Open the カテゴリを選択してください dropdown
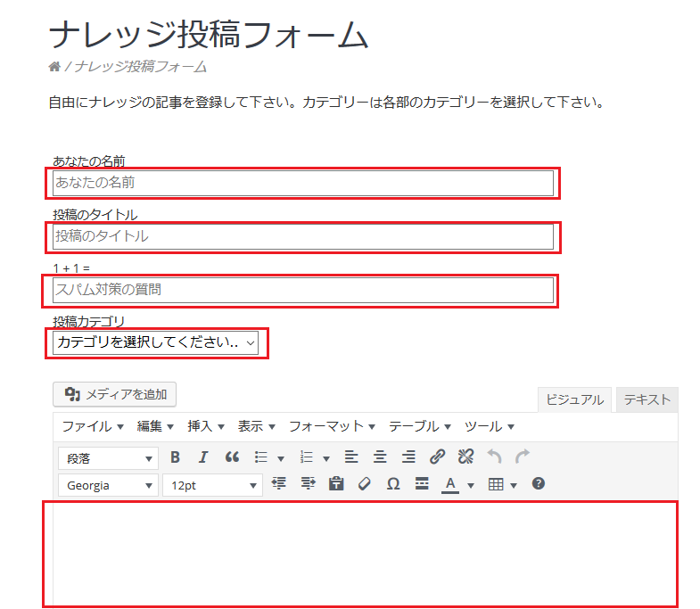This screenshot has height=609, width=700. coord(155,342)
